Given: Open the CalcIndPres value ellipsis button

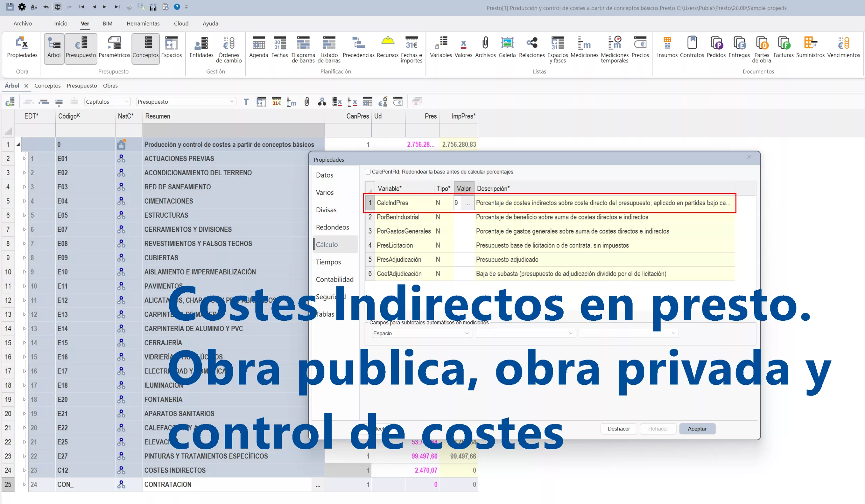Looking at the screenshot, I should click(468, 203).
